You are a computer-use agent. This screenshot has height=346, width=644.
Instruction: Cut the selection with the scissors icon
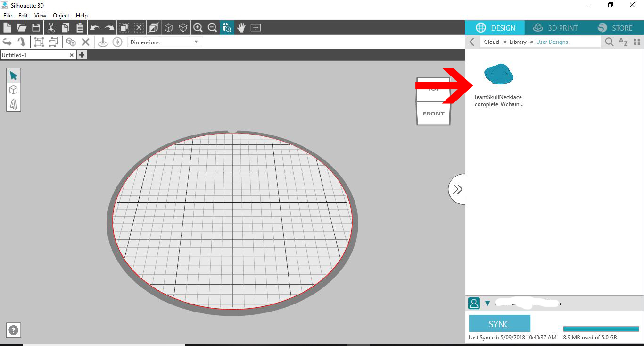[x=51, y=28]
